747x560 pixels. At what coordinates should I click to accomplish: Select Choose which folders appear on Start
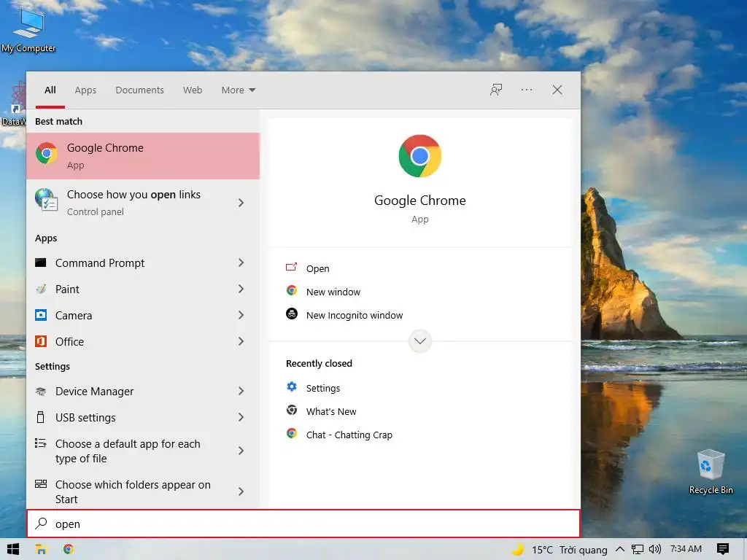[143, 491]
